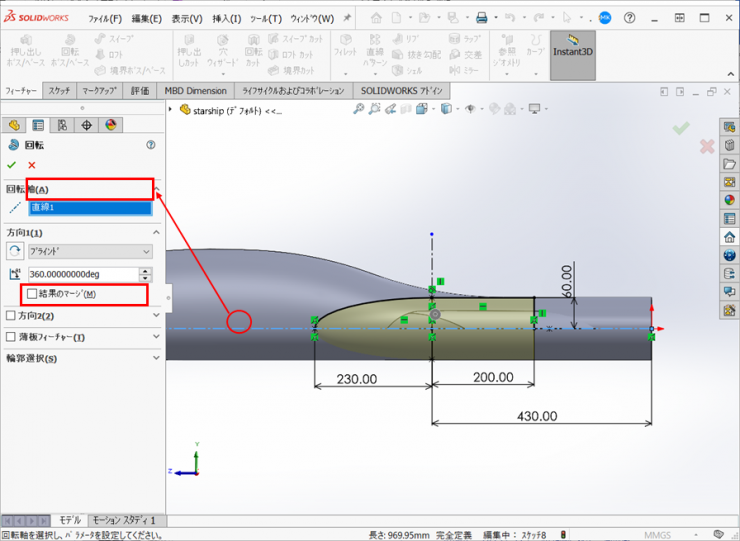Expand the 輪郭選択 section
This screenshot has height=541, width=740.
click(x=157, y=358)
